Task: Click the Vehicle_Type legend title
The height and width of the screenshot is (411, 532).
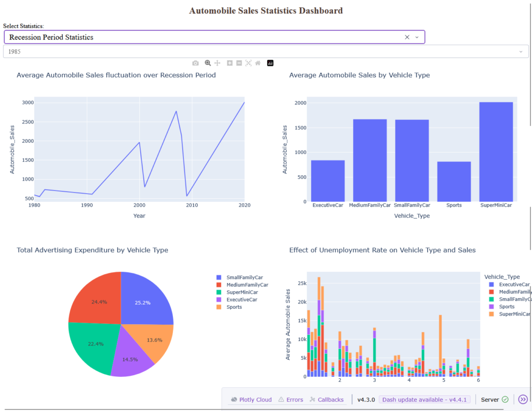Action: 502,277
